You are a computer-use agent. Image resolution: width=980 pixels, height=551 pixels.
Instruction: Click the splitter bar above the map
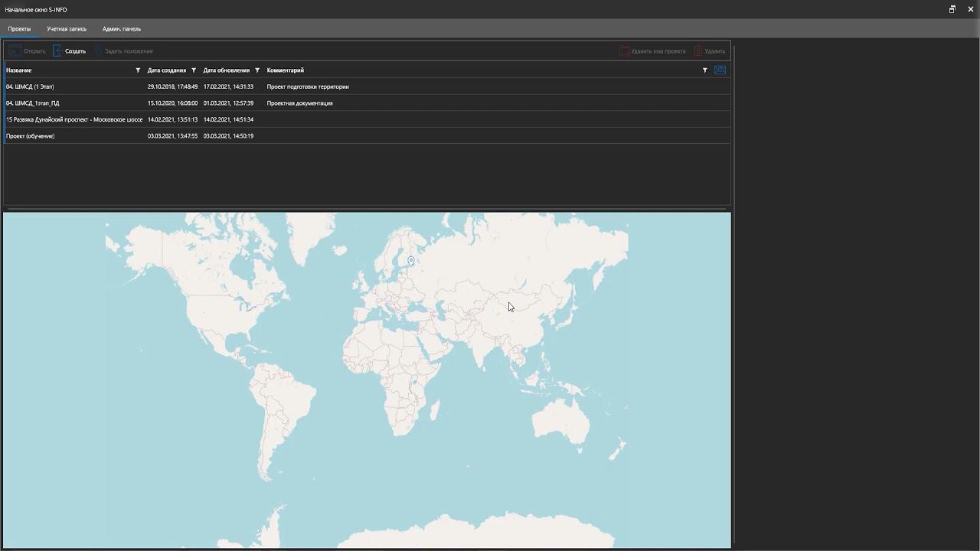(367, 208)
